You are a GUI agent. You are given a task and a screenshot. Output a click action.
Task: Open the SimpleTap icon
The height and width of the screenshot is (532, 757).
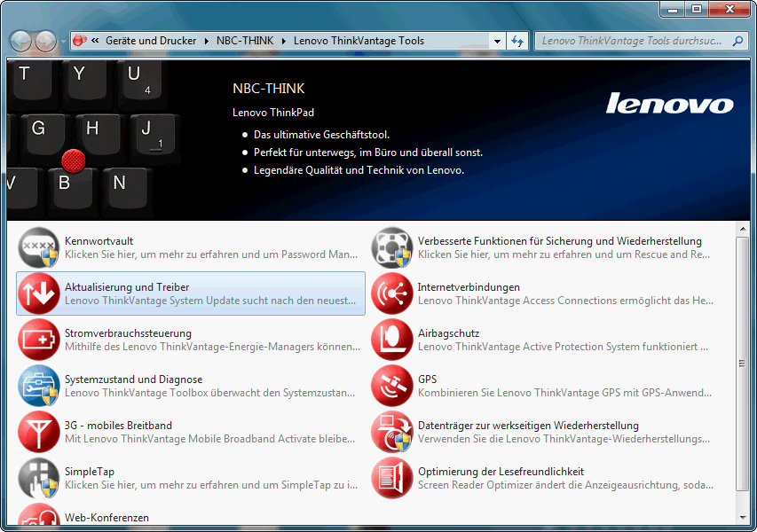(39, 478)
